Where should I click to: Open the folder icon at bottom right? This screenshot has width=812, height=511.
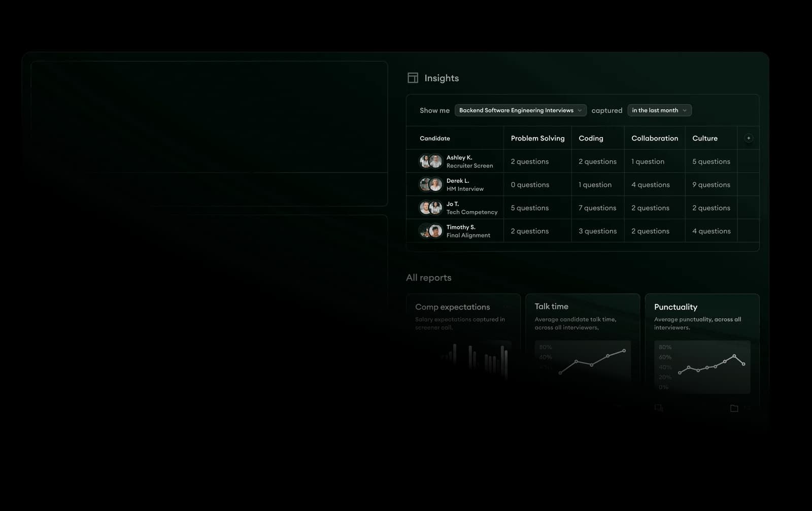[x=734, y=407]
